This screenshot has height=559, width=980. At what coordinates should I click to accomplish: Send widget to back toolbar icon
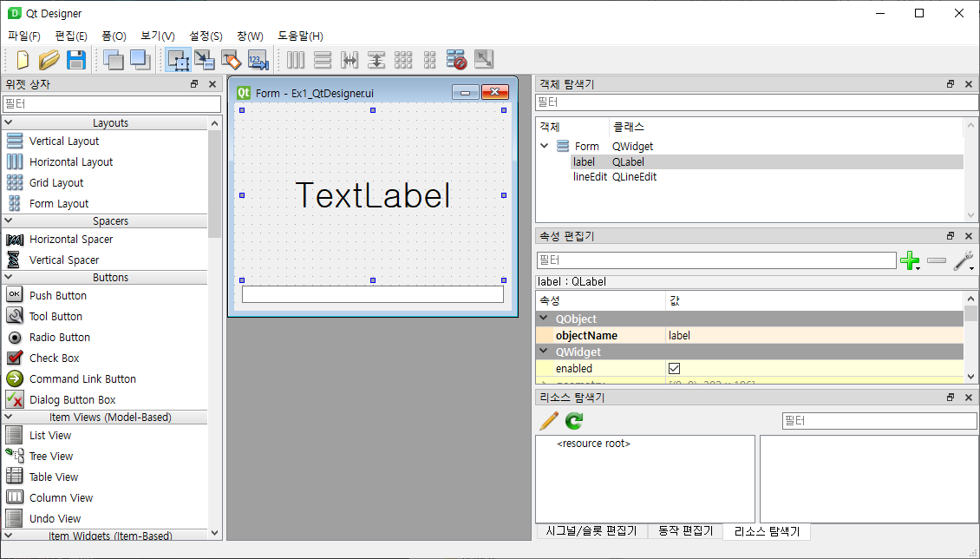(x=113, y=60)
